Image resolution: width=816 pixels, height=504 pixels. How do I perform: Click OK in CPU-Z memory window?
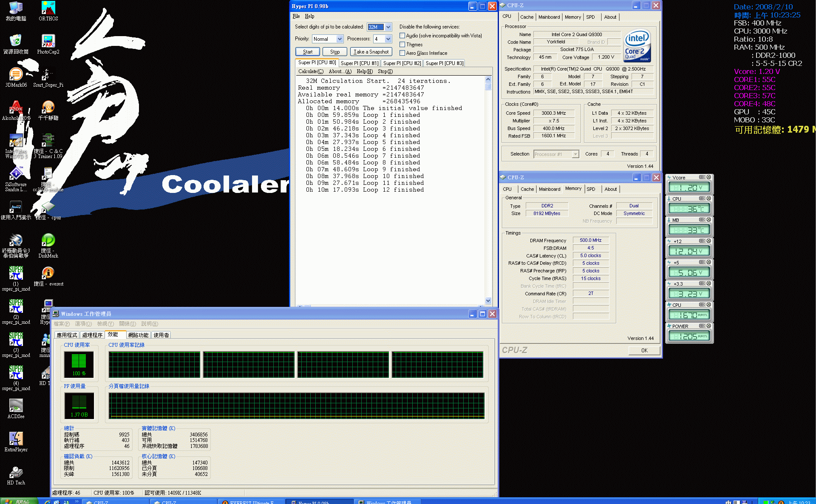[644, 351]
